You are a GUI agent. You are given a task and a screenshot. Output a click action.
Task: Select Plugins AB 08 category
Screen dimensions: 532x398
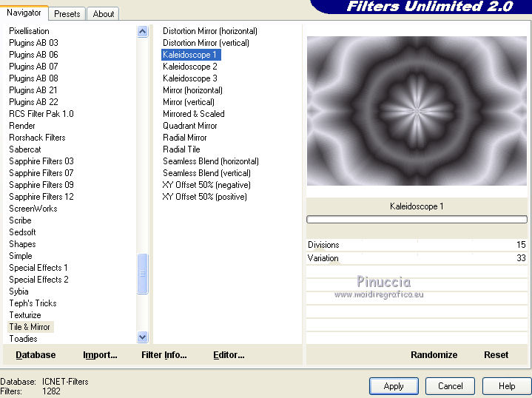point(33,78)
